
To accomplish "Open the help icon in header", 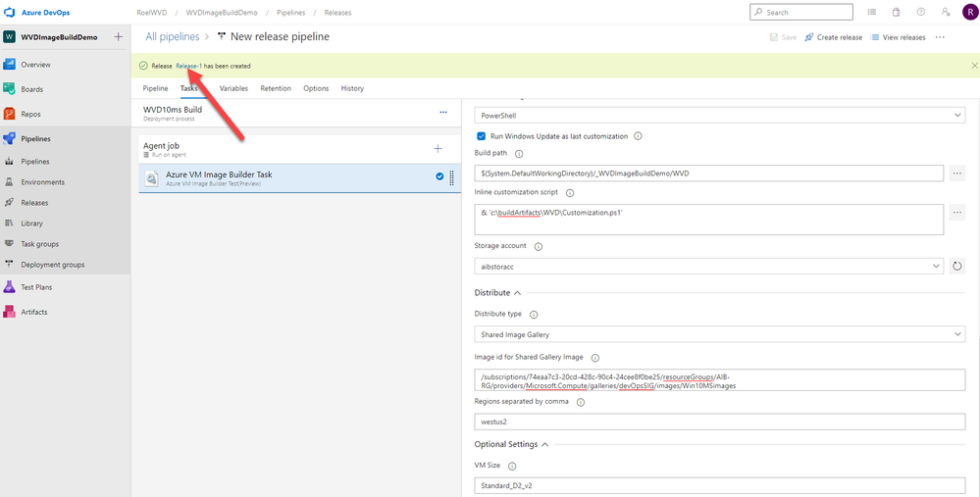I will 920,12.
